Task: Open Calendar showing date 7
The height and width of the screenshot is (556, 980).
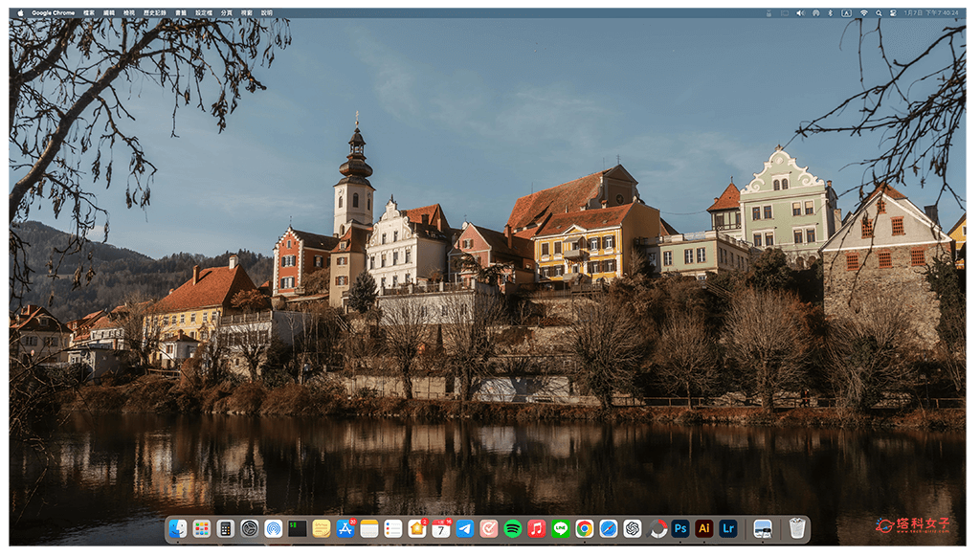Action: pos(441,529)
